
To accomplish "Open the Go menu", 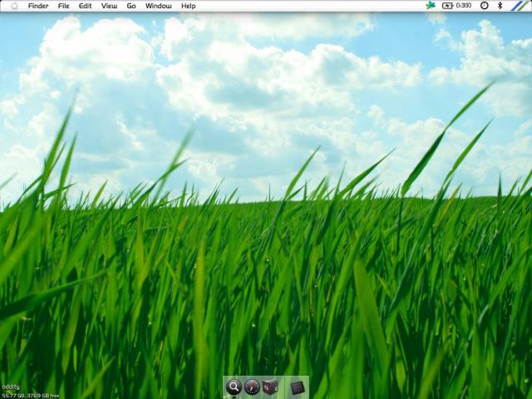I will click(131, 6).
